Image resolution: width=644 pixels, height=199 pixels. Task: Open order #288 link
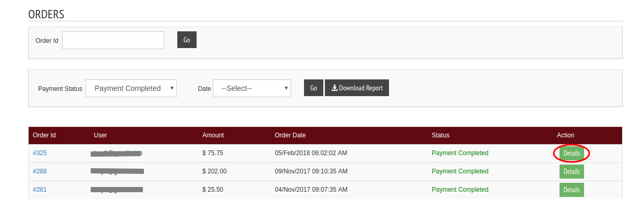(40, 171)
